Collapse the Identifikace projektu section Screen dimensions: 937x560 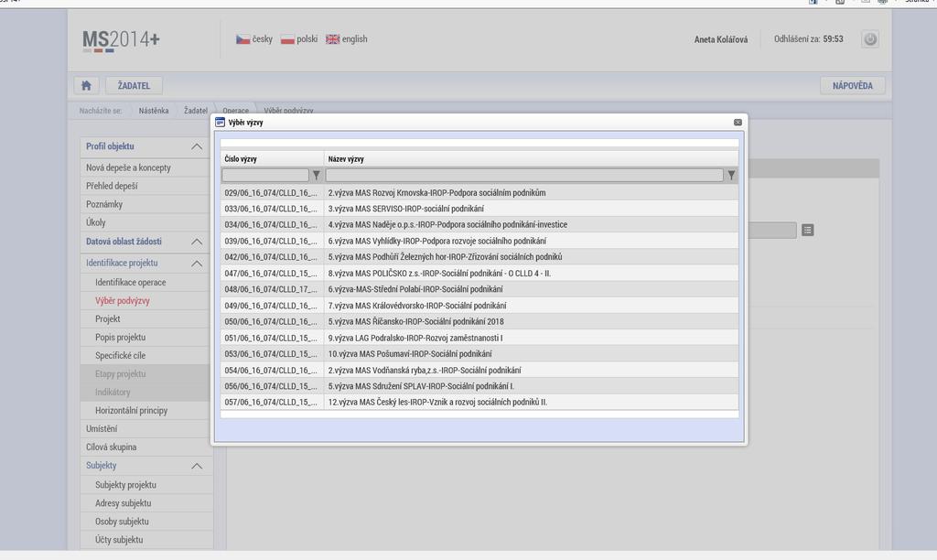point(197,263)
